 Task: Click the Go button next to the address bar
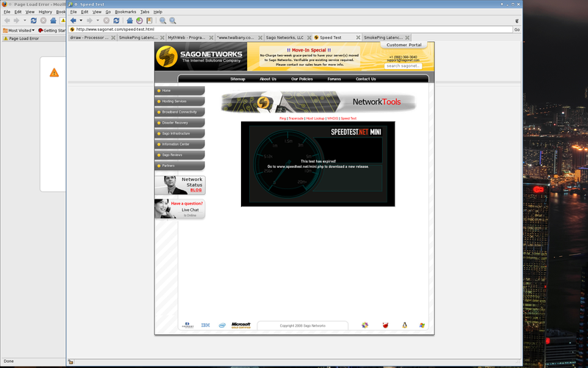click(517, 29)
